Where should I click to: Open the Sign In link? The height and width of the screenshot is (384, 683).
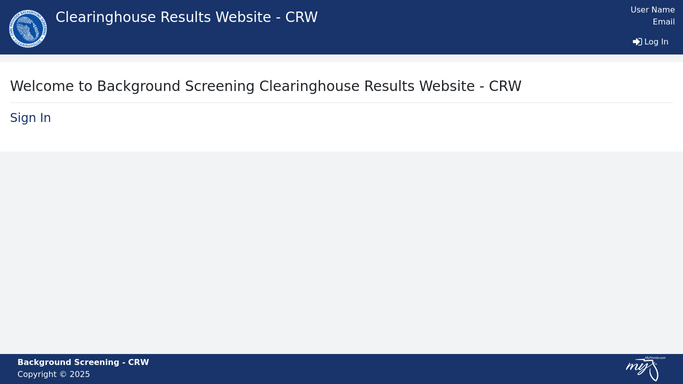point(30,118)
